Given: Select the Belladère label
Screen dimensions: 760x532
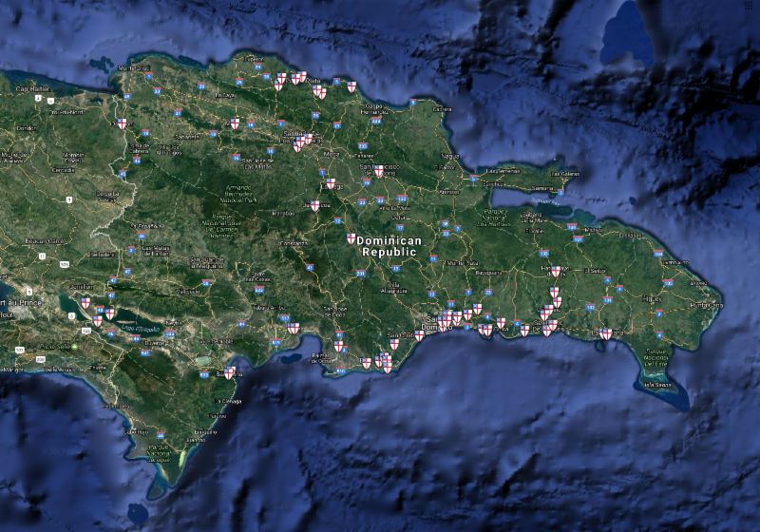Looking at the screenshot, I should click(103, 255).
